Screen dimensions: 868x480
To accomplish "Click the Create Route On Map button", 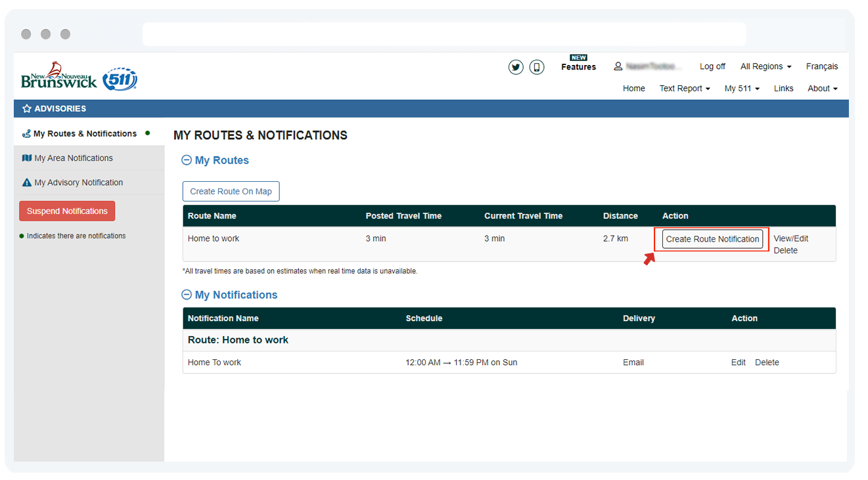I will click(231, 191).
